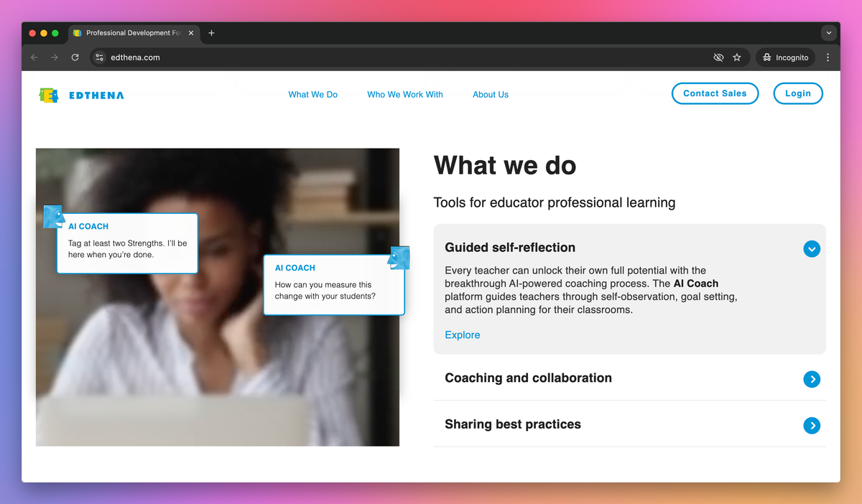This screenshot has height=504, width=862.
Task: Go back with the browser back arrow
Action: [x=34, y=57]
